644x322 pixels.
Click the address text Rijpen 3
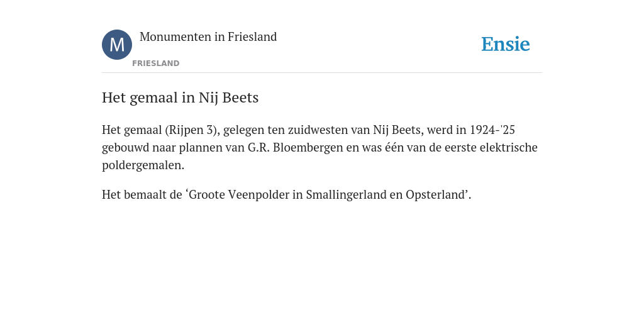click(191, 130)
